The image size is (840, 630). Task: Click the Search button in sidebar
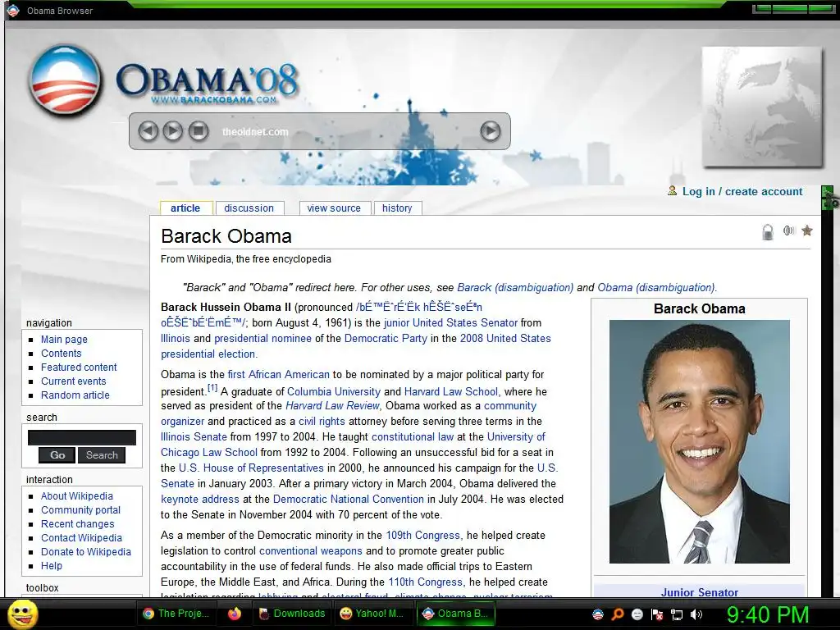(x=102, y=454)
